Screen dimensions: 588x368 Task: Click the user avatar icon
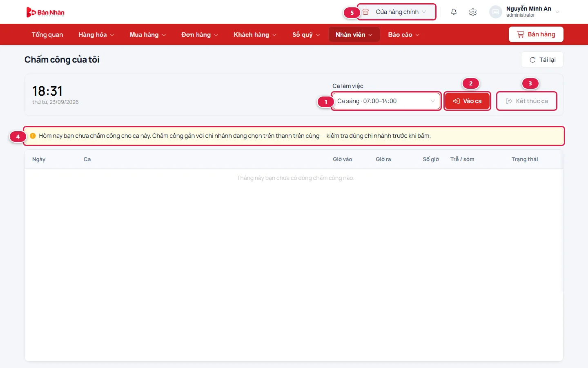tap(495, 12)
